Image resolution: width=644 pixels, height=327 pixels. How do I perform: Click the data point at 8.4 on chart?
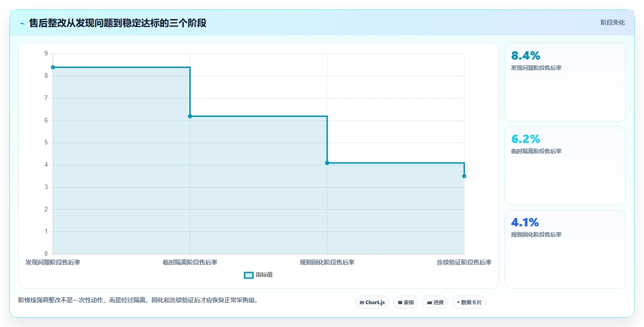pos(53,67)
